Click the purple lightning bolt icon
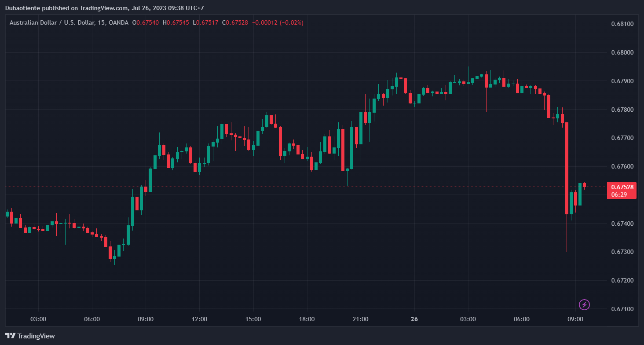Viewport: 644px width, 345px height. pos(584,305)
